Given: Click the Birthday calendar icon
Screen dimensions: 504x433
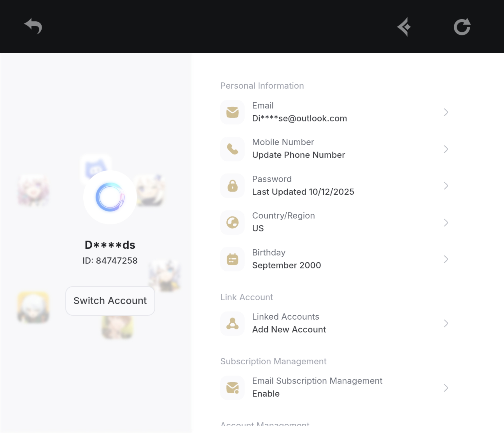Looking at the screenshot, I should pos(232,259).
